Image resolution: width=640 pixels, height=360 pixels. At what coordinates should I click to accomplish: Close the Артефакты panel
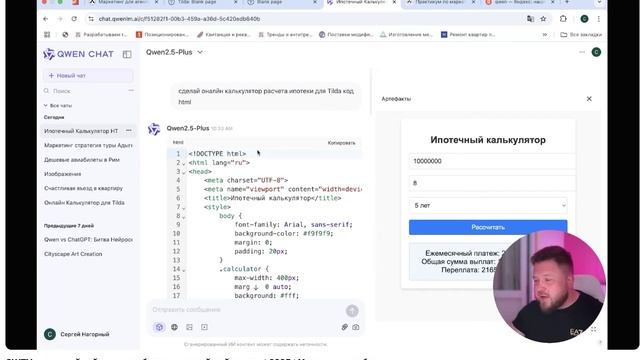coord(589,99)
